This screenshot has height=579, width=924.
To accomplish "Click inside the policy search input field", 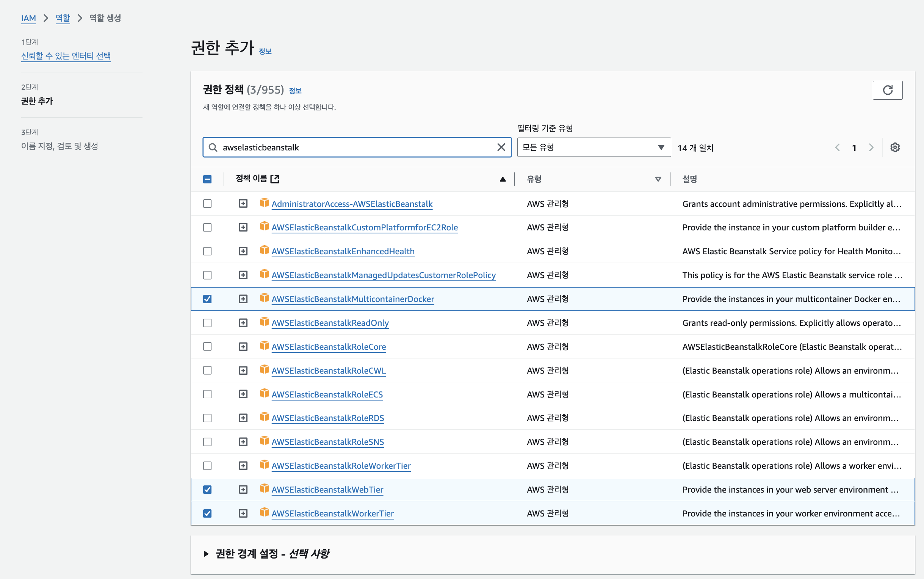I will pos(356,147).
